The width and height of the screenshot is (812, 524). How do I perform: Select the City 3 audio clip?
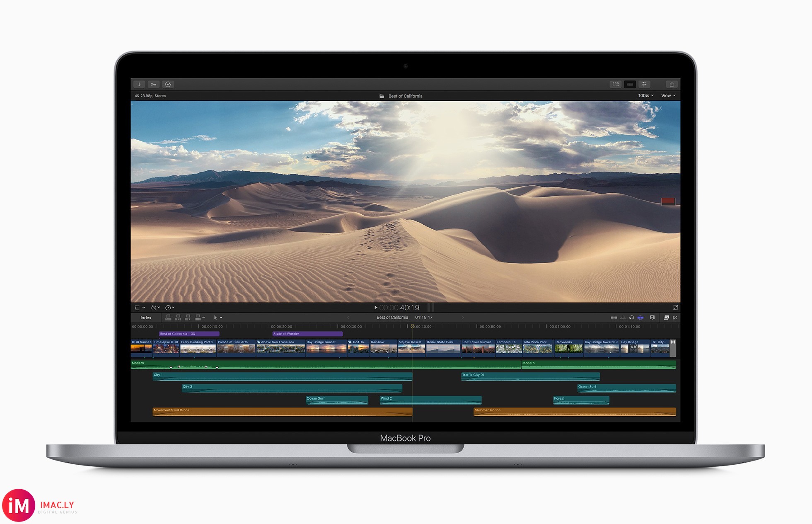point(292,388)
